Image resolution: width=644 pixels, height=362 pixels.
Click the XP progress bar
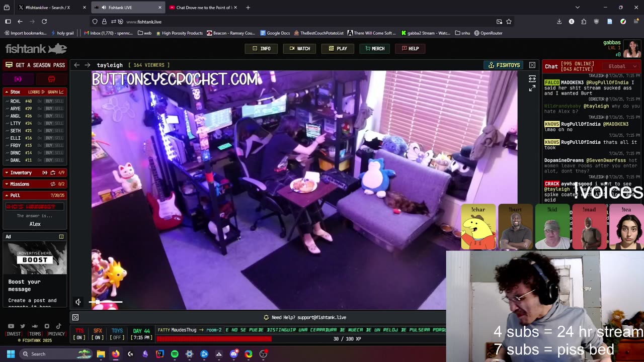point(301,339)
